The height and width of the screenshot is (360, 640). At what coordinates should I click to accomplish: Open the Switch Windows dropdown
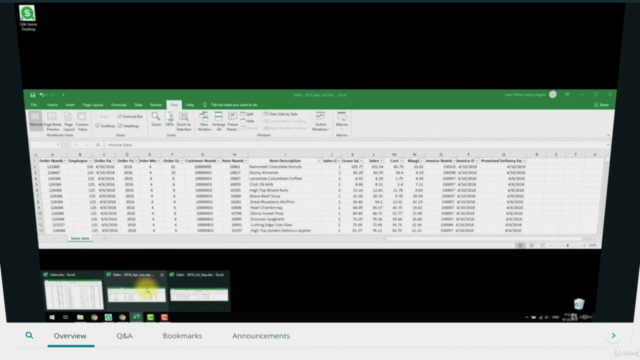[x=321, y=121]
